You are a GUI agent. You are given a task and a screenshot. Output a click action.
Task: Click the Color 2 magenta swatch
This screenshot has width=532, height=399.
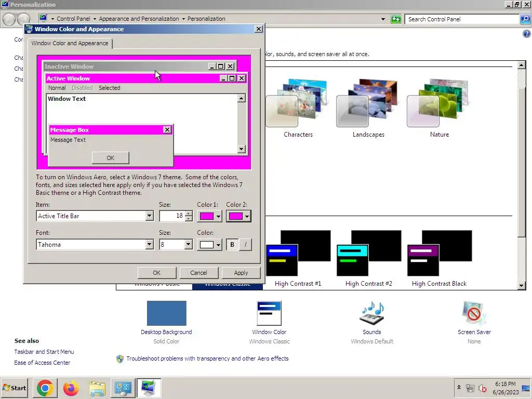tap(235, 216)
